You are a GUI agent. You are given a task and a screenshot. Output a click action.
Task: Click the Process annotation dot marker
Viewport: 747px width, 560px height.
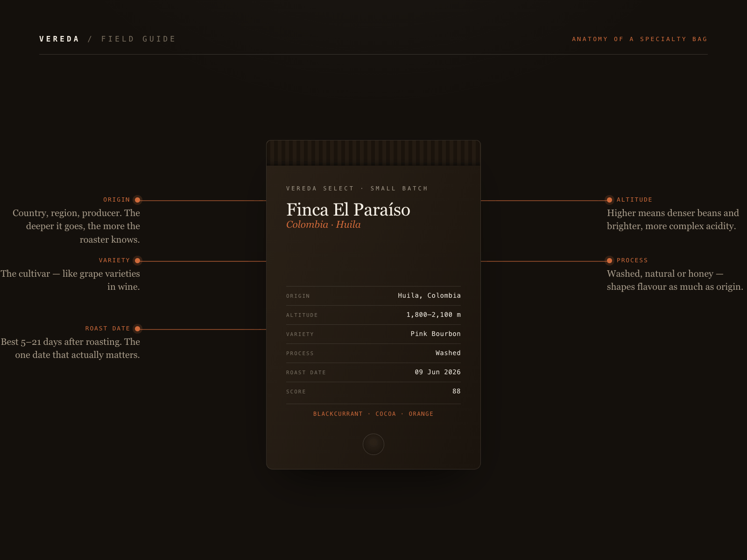(x=609, y=261)
